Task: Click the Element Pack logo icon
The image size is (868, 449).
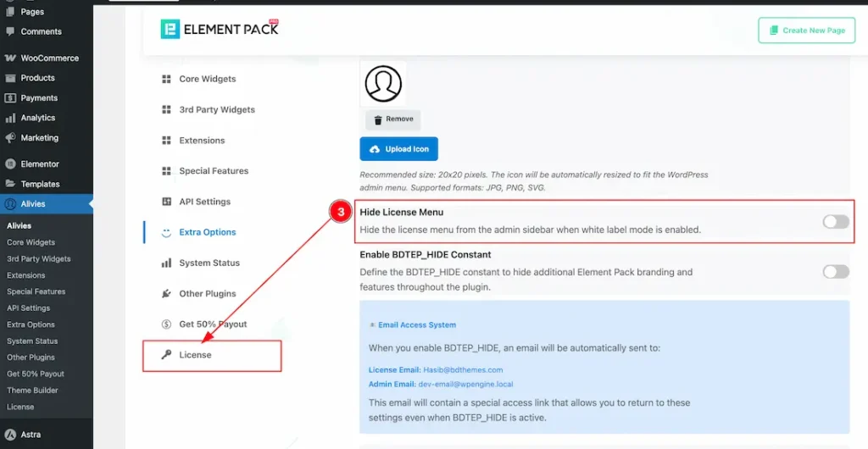Action: (x=170, y=29)
